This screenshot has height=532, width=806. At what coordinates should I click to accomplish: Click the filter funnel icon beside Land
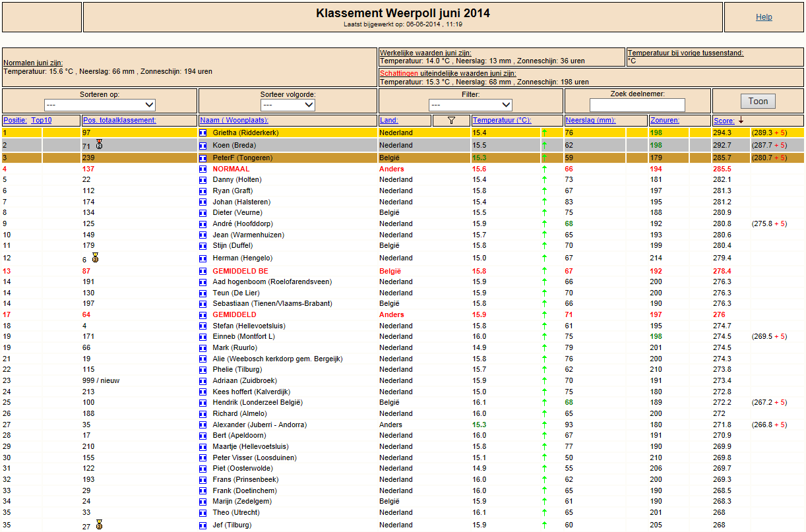click(x=451, y=121)
